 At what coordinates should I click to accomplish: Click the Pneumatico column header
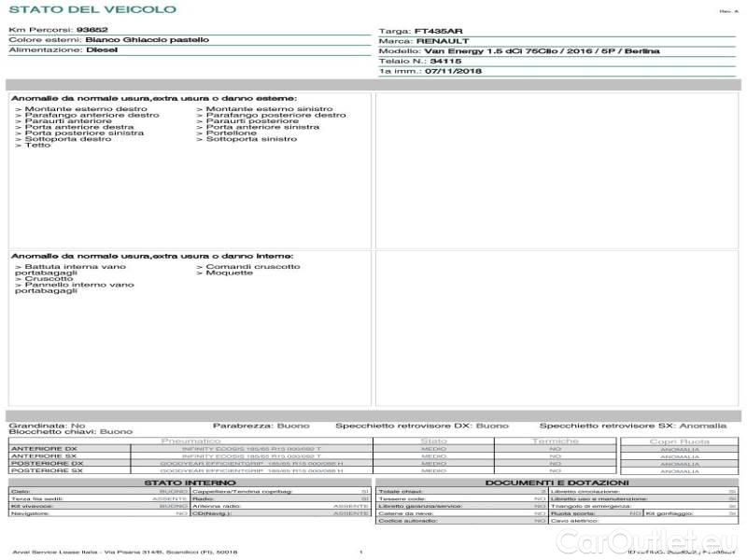(x=191, y=441)
